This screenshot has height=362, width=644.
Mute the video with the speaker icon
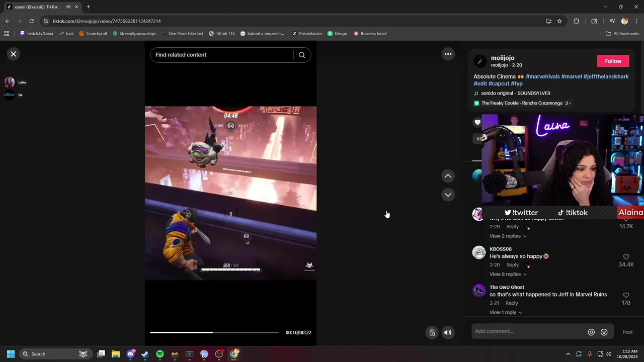coord(448,332)
